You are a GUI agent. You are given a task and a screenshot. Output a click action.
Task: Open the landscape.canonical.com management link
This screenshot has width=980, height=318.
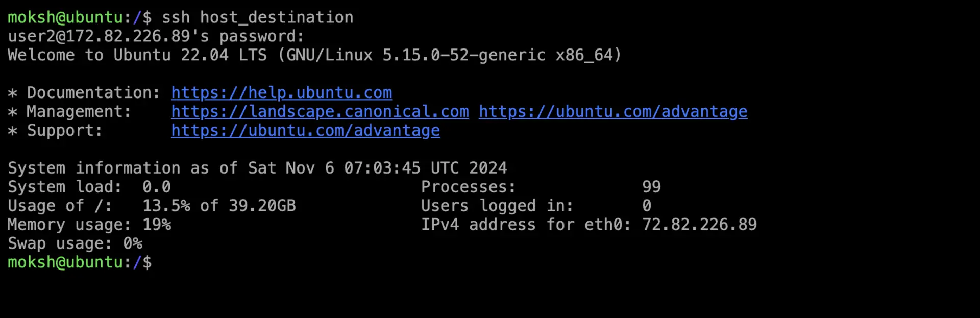coord(320,112)
